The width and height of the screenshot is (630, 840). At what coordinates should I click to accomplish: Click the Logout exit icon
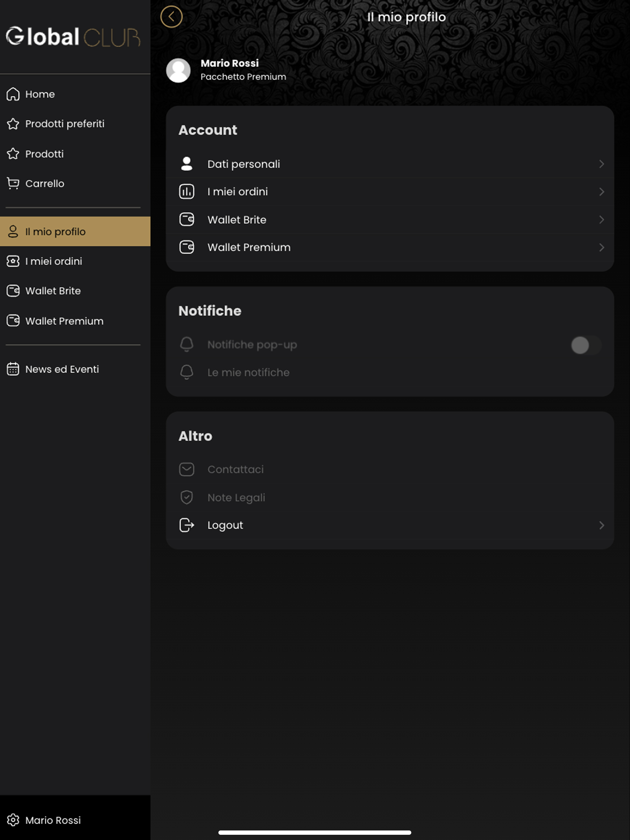186,525
